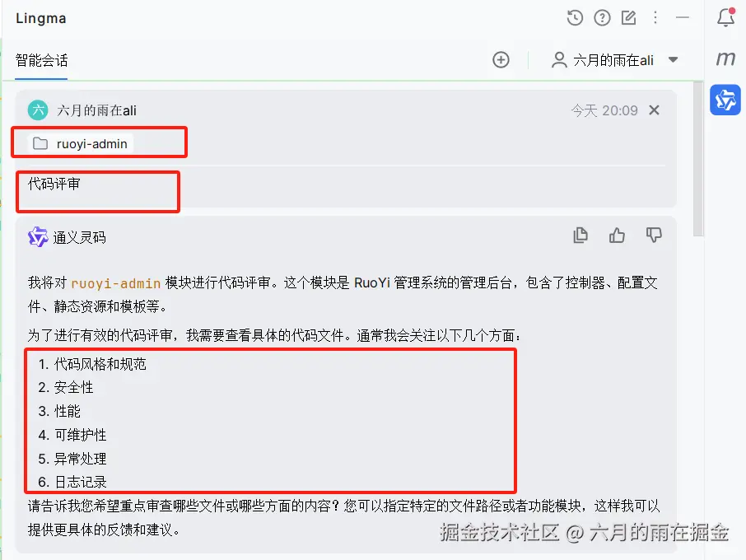Click the ruoyi-admin folder chip
This screenshot has height=560, width=746.
tap(81, 143)
